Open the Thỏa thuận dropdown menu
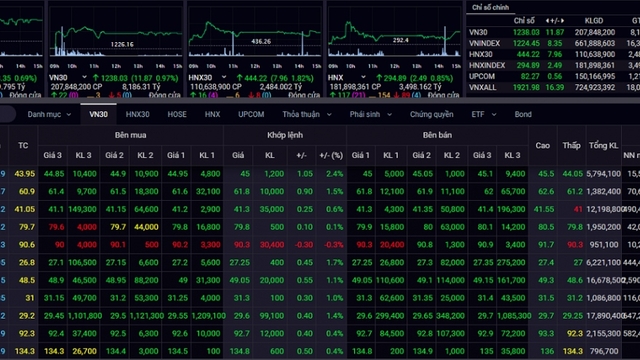 [307, 115]
